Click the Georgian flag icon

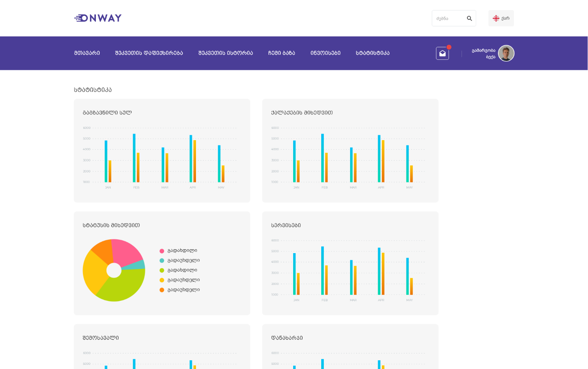tap(496, 18)
